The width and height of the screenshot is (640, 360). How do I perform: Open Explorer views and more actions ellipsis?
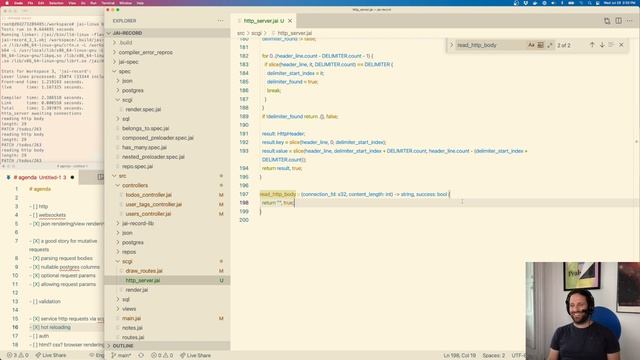coord(220,21)
